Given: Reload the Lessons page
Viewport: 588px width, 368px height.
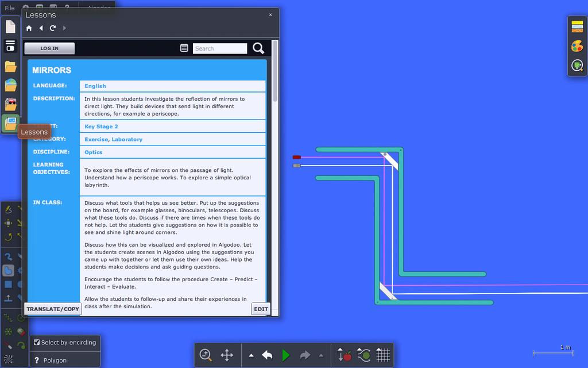Looking at the screenshot, I should click(53, 28).
